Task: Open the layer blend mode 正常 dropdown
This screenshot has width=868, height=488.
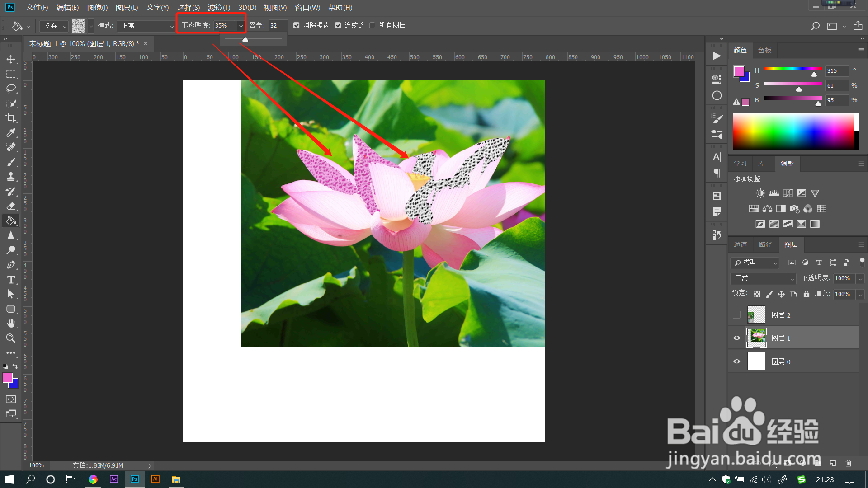Action: [x=763, y=278]
